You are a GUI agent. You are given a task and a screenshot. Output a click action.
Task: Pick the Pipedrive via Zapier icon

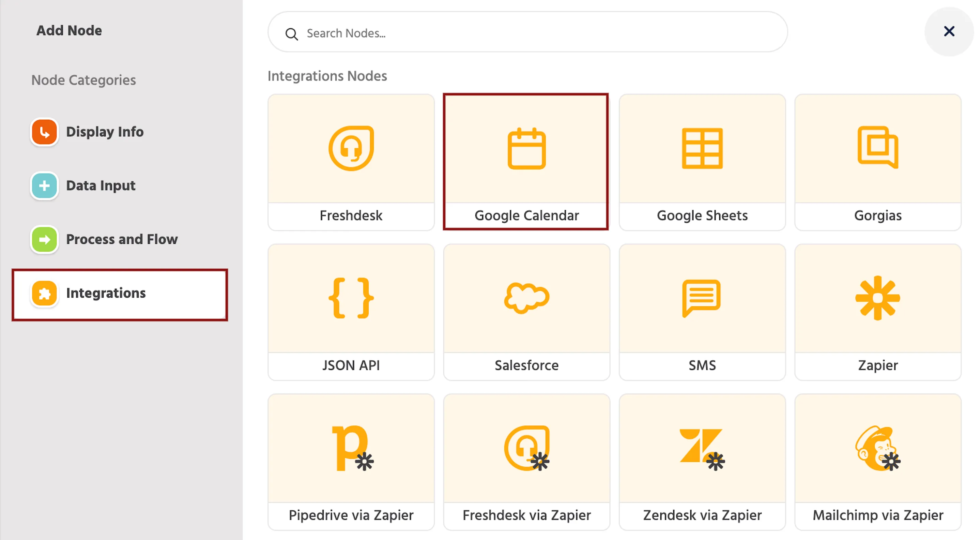pyautogui.click(x=353, y=448)
